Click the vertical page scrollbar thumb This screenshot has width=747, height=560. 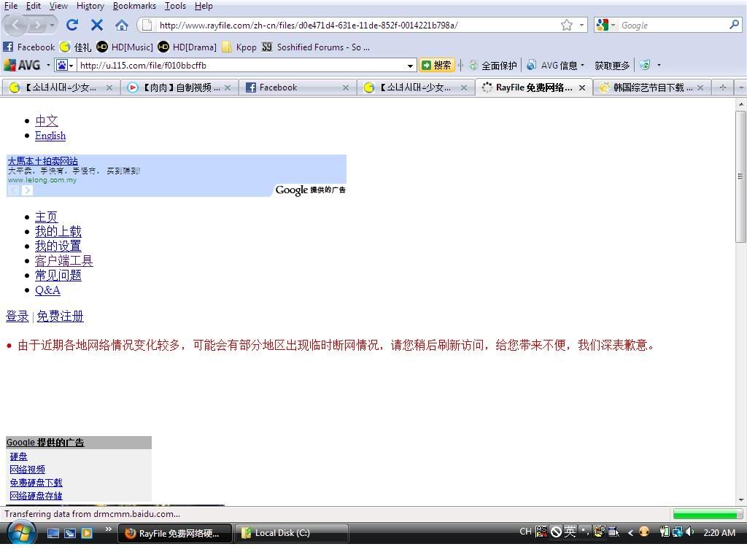click(740, 176)
